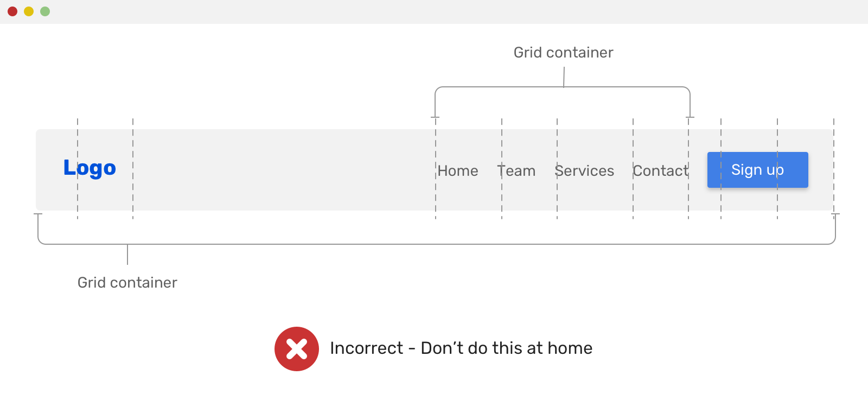
Task: Open the Home nav item
Action: (x=458, y=171)
